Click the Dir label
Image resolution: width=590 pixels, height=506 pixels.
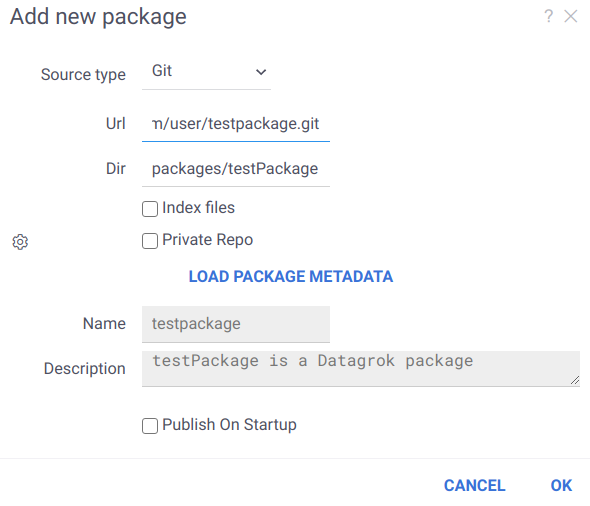point(116,169)
